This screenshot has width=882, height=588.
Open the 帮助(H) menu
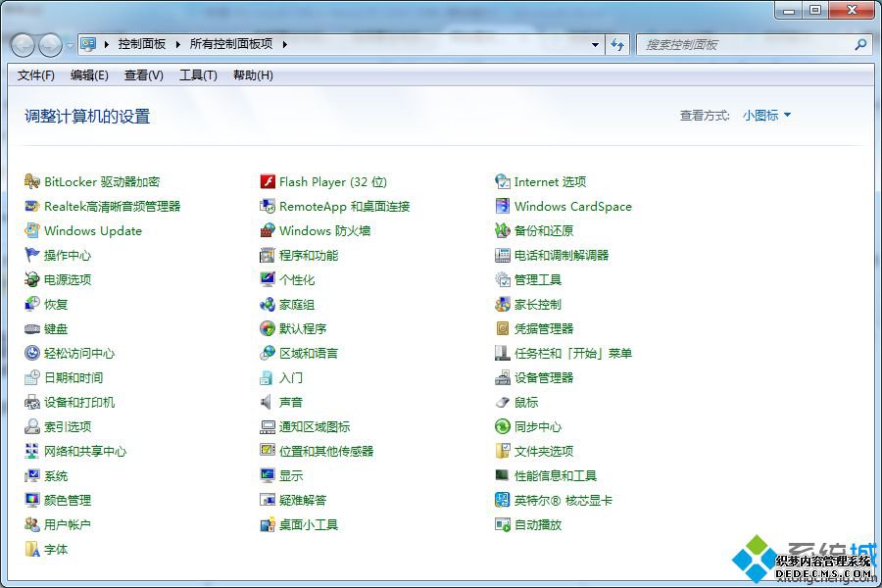pyautogui.click(x=253, y=75)
